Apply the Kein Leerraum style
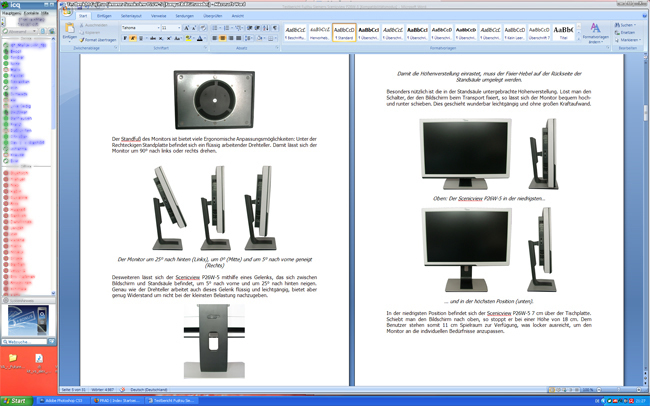Image resolution: width=650 pixels, height=406 pixels. 515,32
